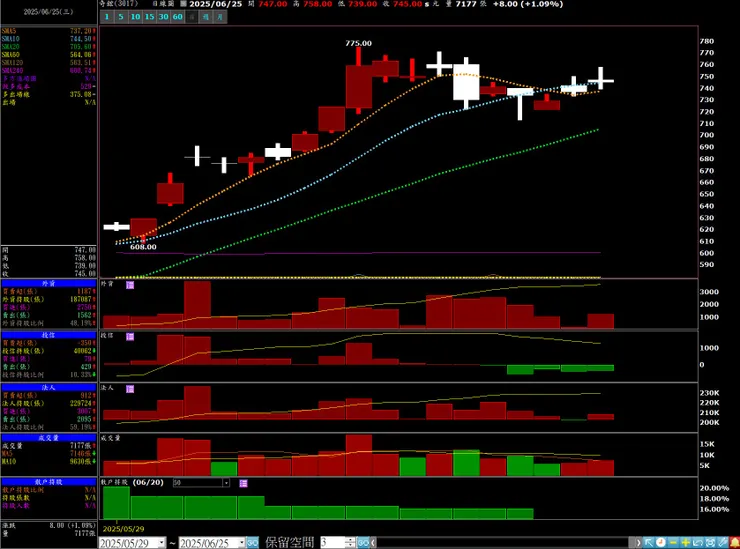Click the camera snapshot icon in bottom toolbar
The width and height of the screenshot is (740, 549).
coord(710,542)
